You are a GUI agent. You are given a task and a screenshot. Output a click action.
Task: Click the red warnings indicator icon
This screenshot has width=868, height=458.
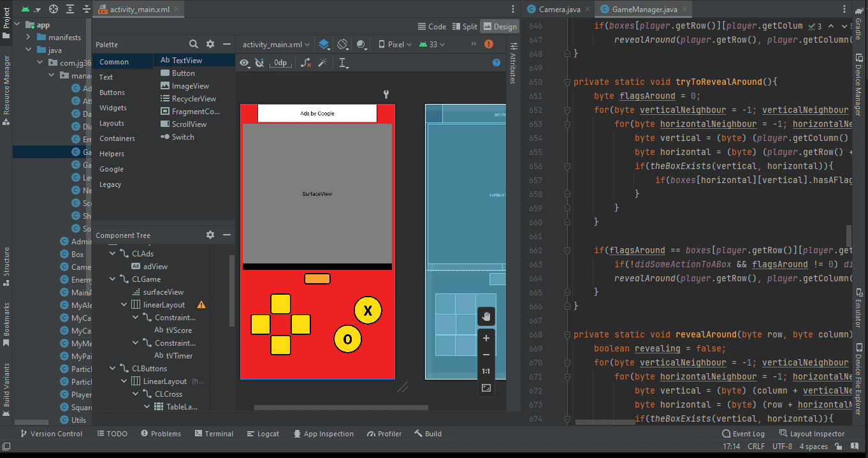click(x=489, y=44)
